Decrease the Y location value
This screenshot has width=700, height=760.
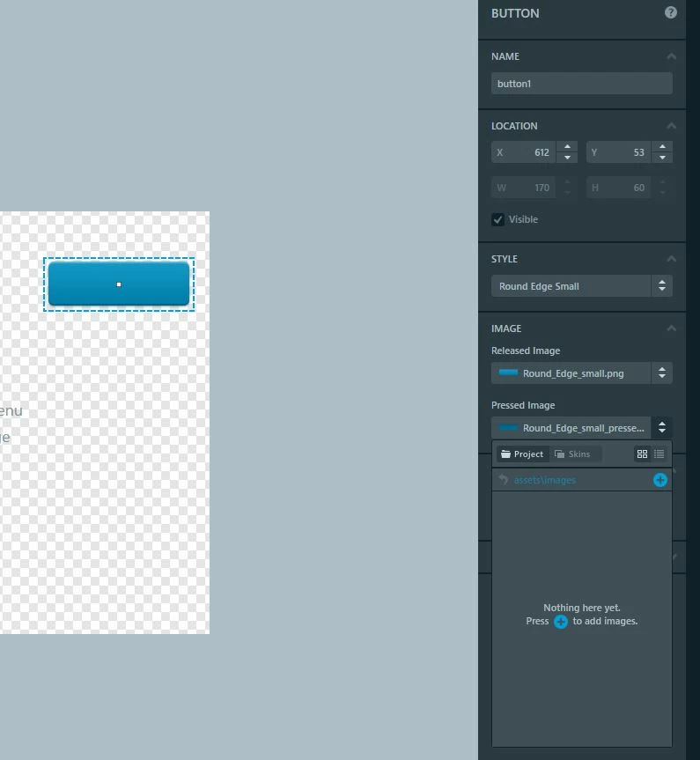point(662,158)
